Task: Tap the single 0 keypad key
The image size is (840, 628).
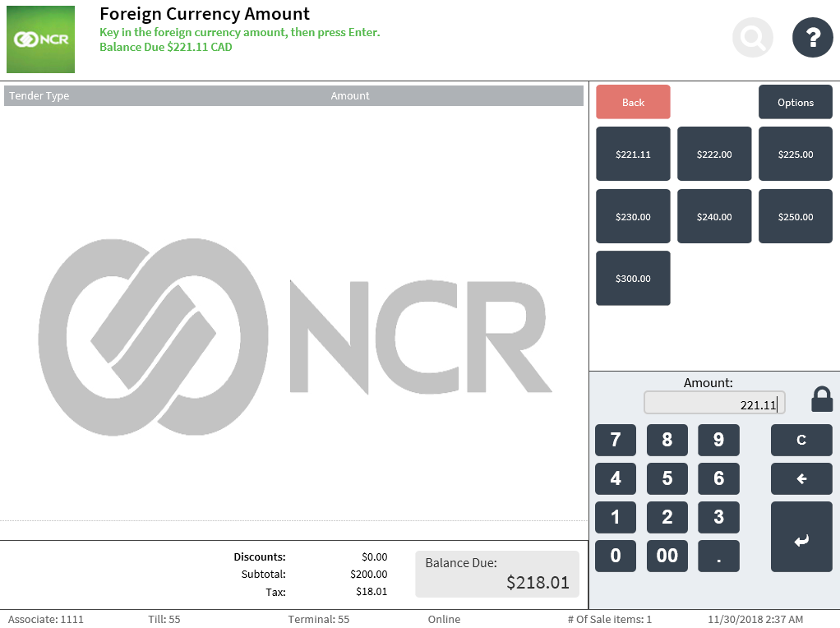Action: point(616,556)
